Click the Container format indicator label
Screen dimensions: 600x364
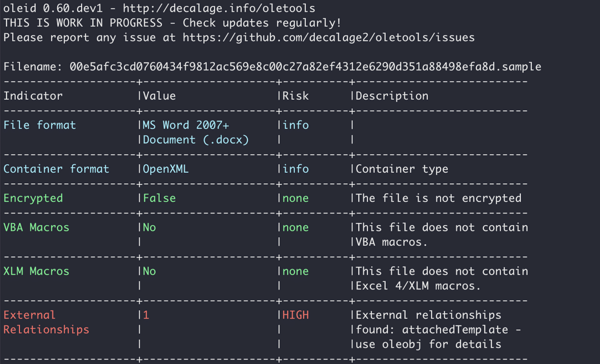coord(56,169)
